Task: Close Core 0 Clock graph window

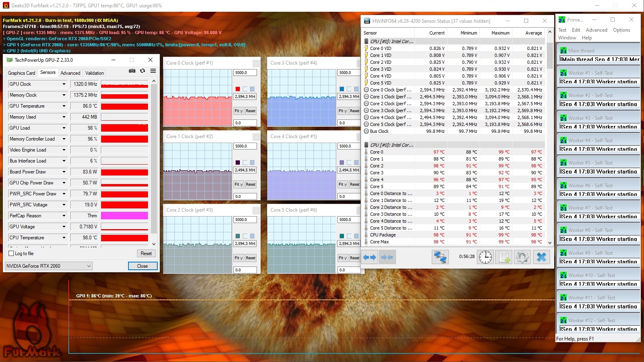Action: [x=256, y=63]
